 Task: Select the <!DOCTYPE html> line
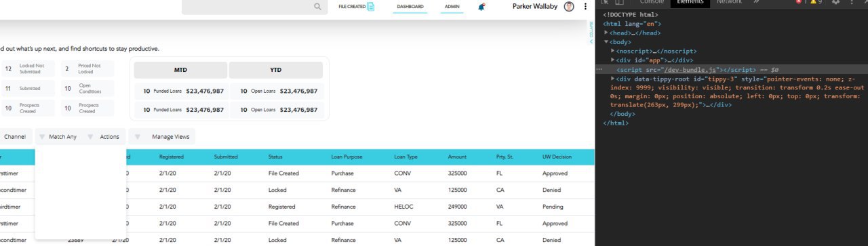630,14
